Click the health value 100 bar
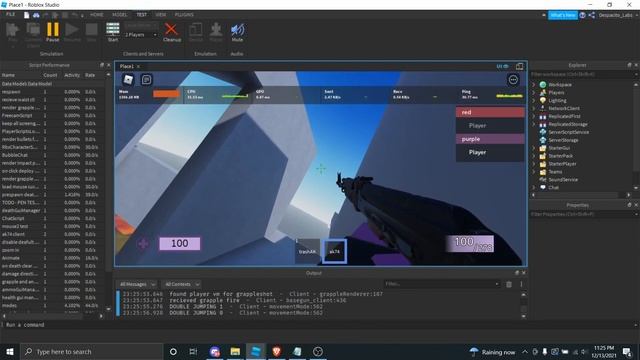Viewport: 640px width, 360px height. pyautogui.click(x=180, y=244)
